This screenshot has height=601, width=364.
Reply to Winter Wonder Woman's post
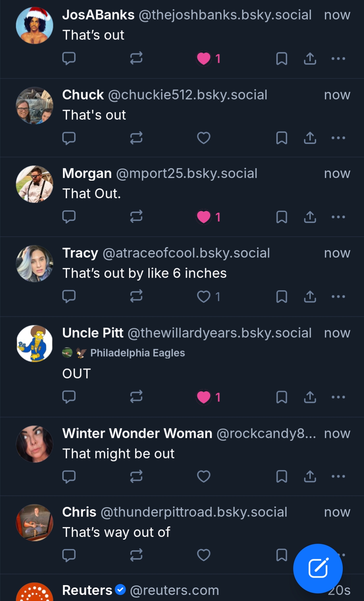(69, 476)
